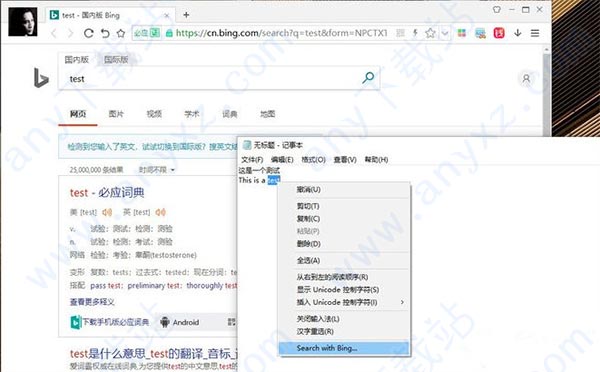600x372 pixels.
Task: Switch to the Images tab on Bing
Action: click(x=116, y=114)
